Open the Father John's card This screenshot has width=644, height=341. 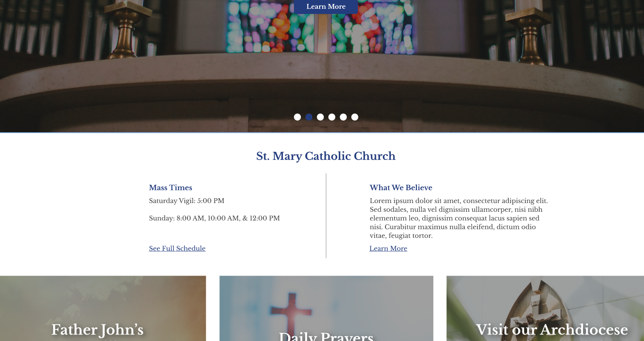(x=102, y=314)
